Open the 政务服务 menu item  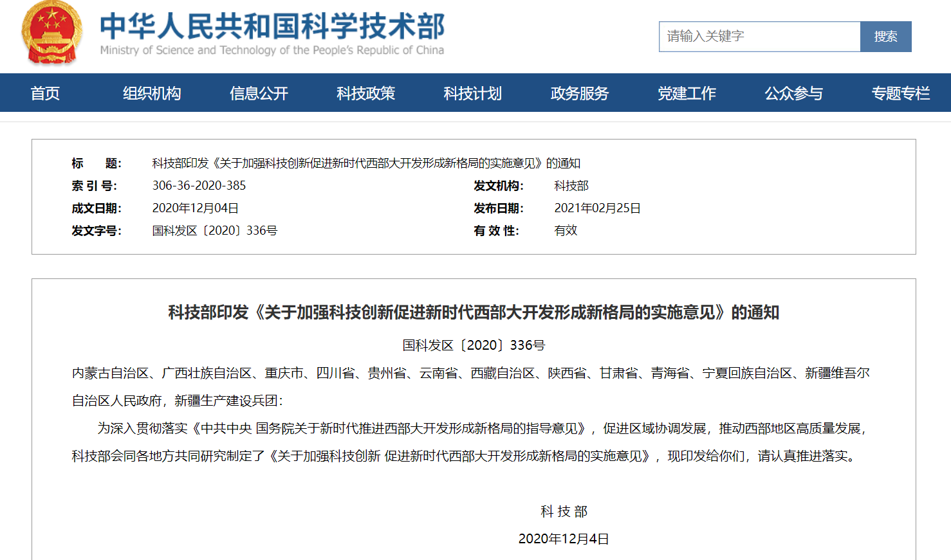[579, 93]
